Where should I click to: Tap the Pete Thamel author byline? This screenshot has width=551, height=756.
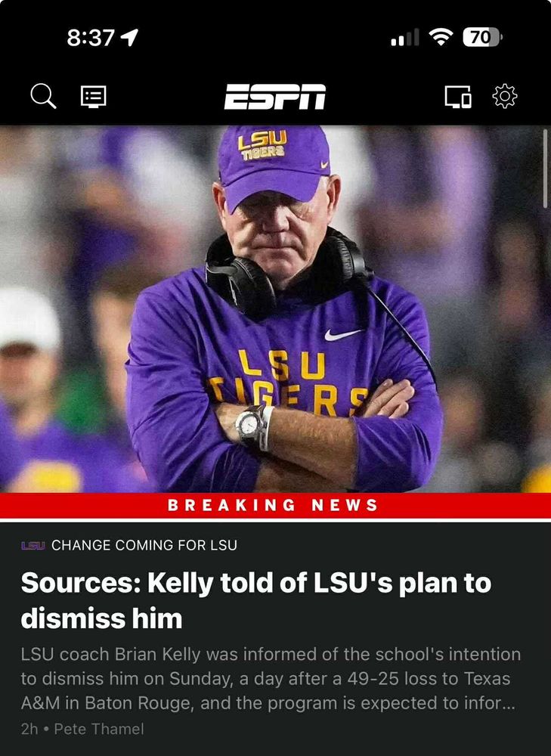(x=99, y=729)
